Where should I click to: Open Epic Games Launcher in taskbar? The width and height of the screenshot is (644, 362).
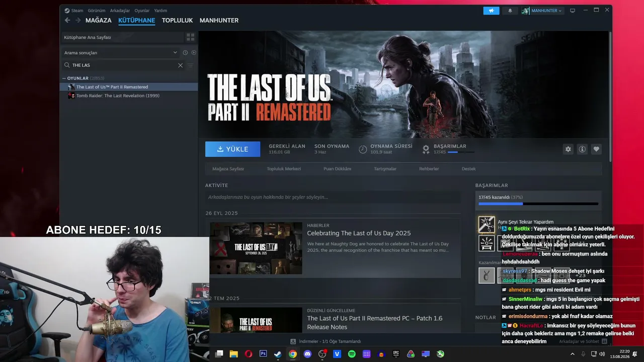tap(396, 354)
